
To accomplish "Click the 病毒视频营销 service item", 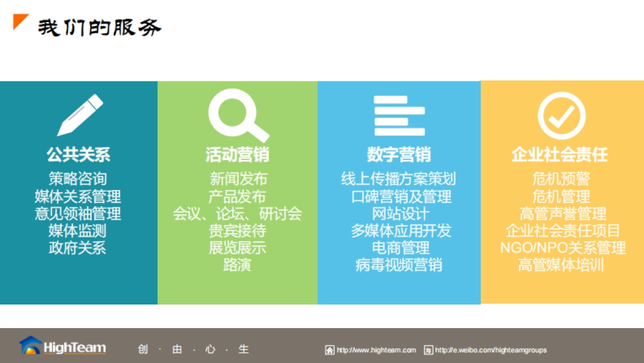I will click(x=398, y=265).
